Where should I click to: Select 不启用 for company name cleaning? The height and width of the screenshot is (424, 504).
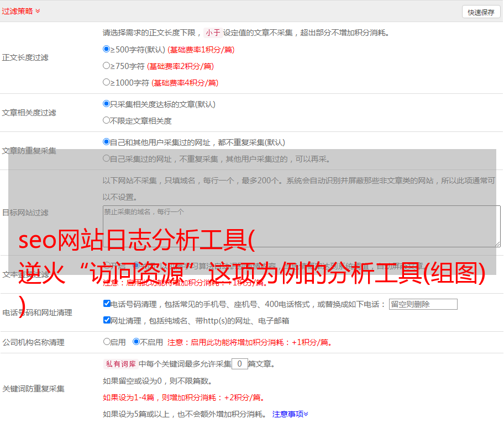coord(136,342)
